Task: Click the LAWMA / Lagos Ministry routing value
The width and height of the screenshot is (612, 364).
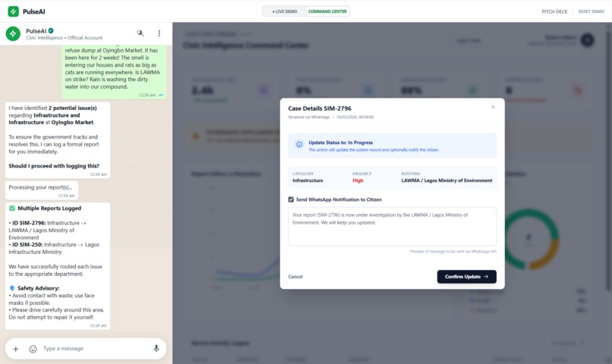Action: click(446, 180)
